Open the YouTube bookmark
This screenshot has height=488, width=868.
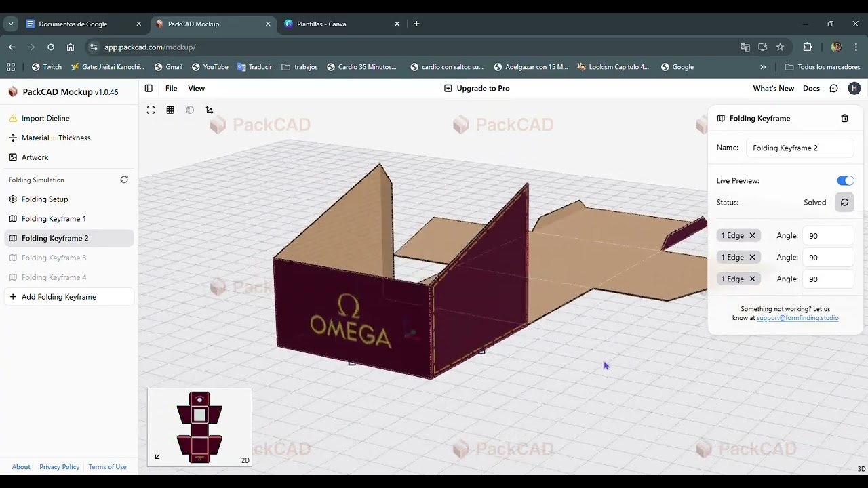coord(210,67)
